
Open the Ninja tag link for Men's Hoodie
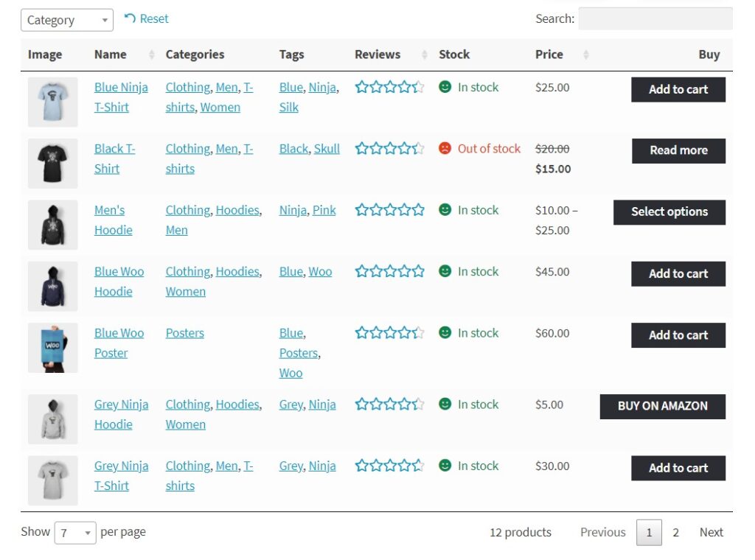[292, 209]
